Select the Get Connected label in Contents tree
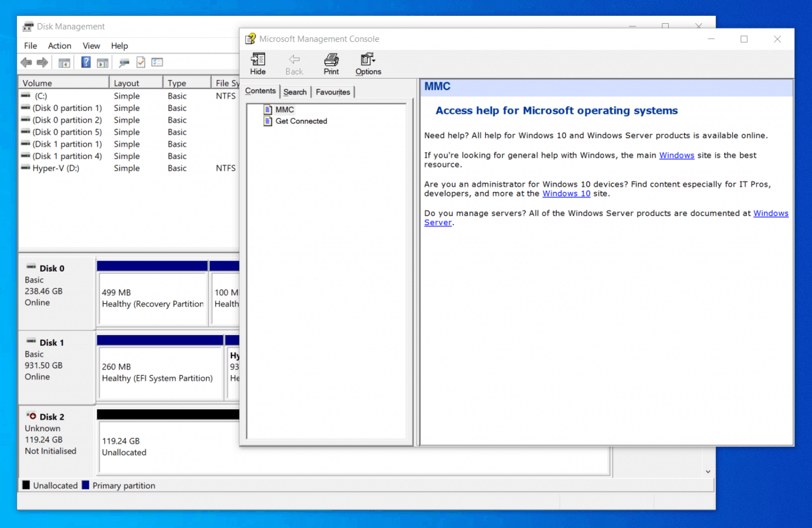Screen dimensions: 812x528 (x=301, y=121)
